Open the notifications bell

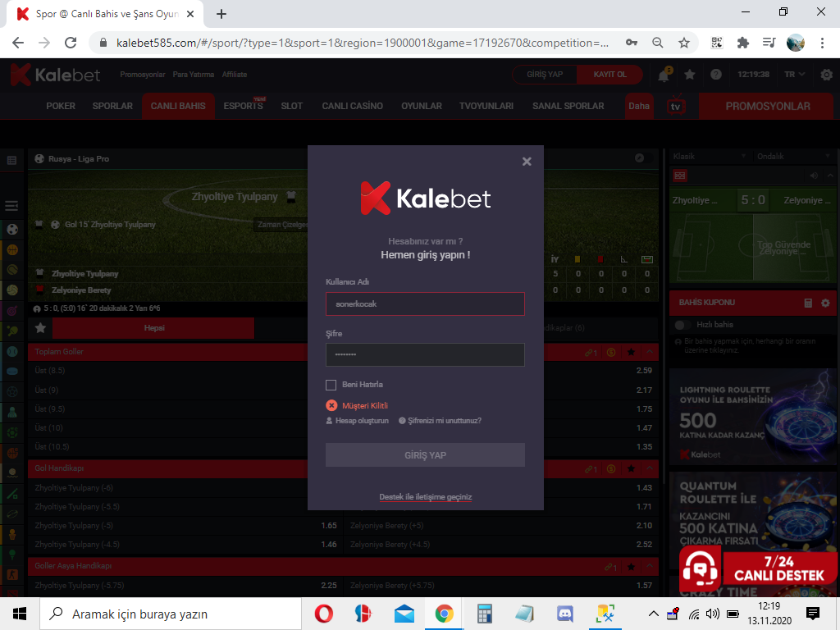[x=664, y=75]
